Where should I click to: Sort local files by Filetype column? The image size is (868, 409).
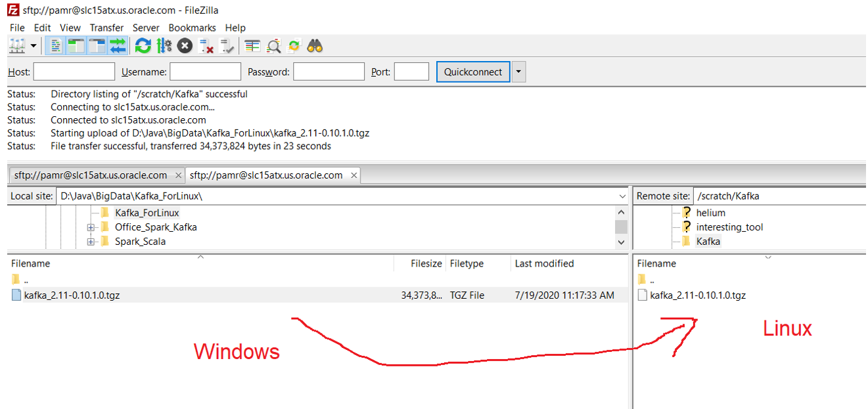tap(478, 263)
